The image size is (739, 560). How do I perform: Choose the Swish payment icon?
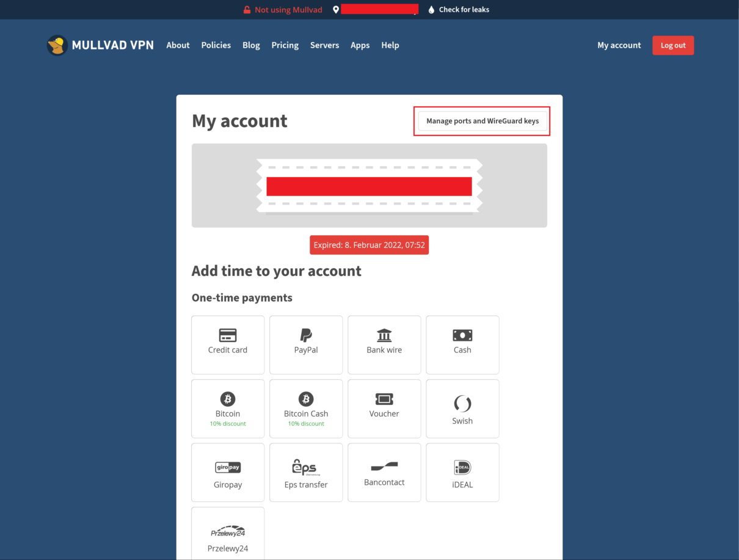point(462,403)
